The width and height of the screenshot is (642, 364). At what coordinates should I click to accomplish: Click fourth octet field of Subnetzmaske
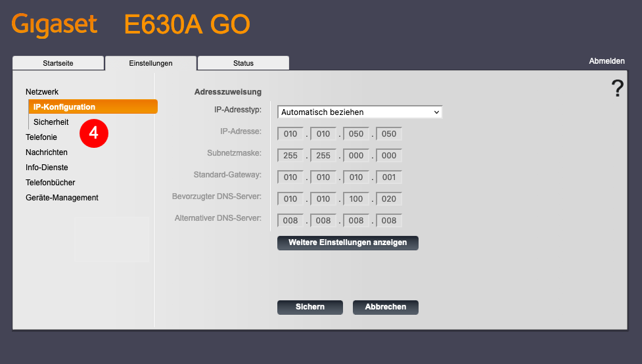point(388,156)
